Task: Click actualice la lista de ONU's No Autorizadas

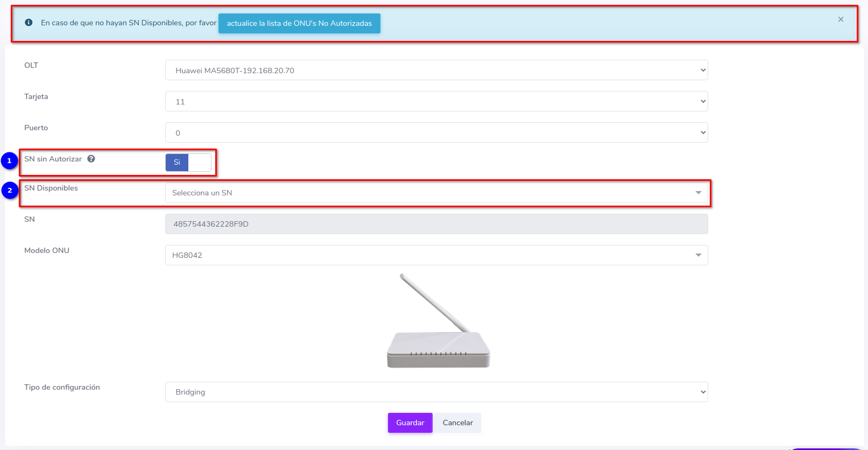Action: coord(299,24)
